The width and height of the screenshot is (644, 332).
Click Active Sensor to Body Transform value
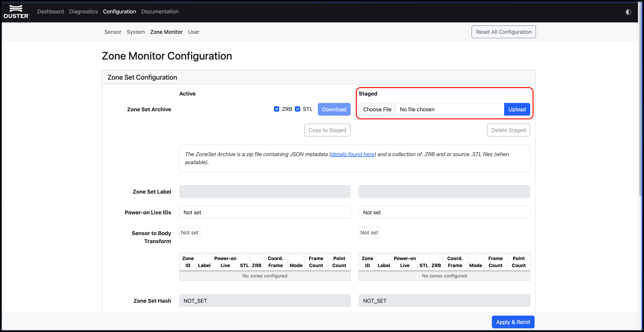[x=190, y=233]
